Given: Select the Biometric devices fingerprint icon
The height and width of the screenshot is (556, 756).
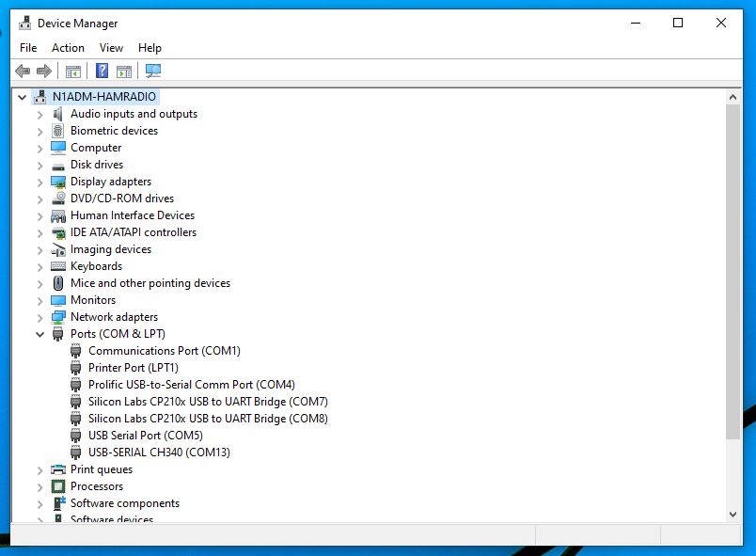Looking at the screenshot, I should tap(58, 131).
